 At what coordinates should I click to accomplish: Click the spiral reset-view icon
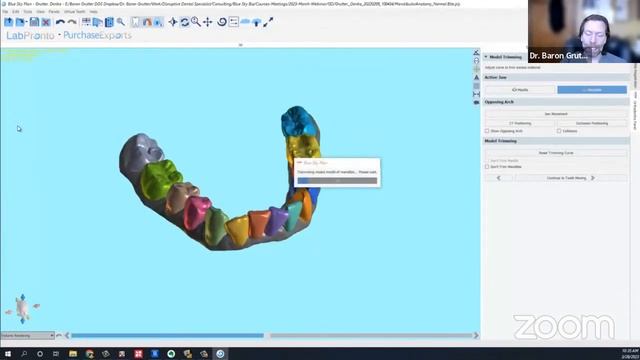(222, 22)
